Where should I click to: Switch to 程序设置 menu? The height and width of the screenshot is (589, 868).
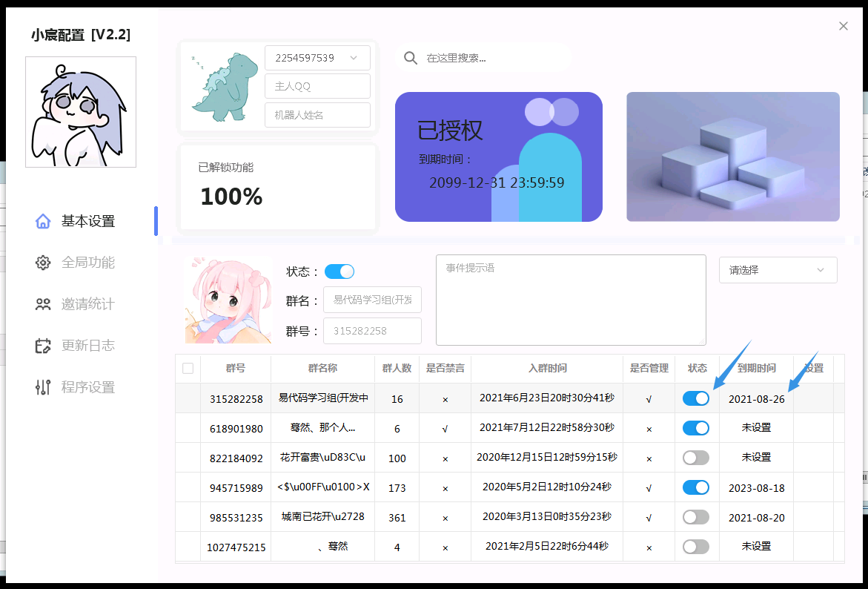point(88,387)
